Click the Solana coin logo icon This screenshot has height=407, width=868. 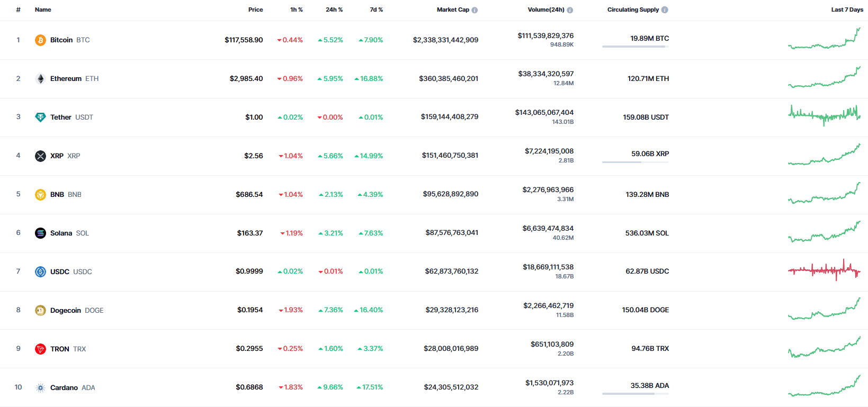(x=40, y=233)
